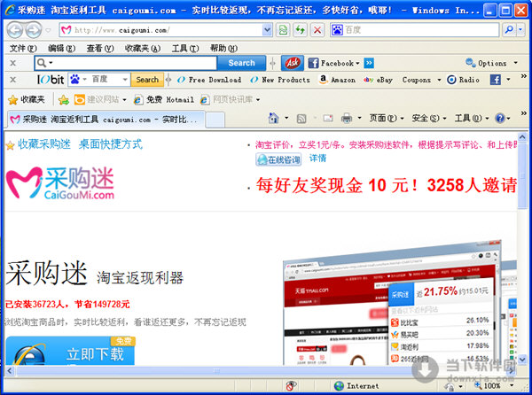Screen dimensions: 532x395
Task: Open the 收藏夹(A) menu
Action: 143,49
